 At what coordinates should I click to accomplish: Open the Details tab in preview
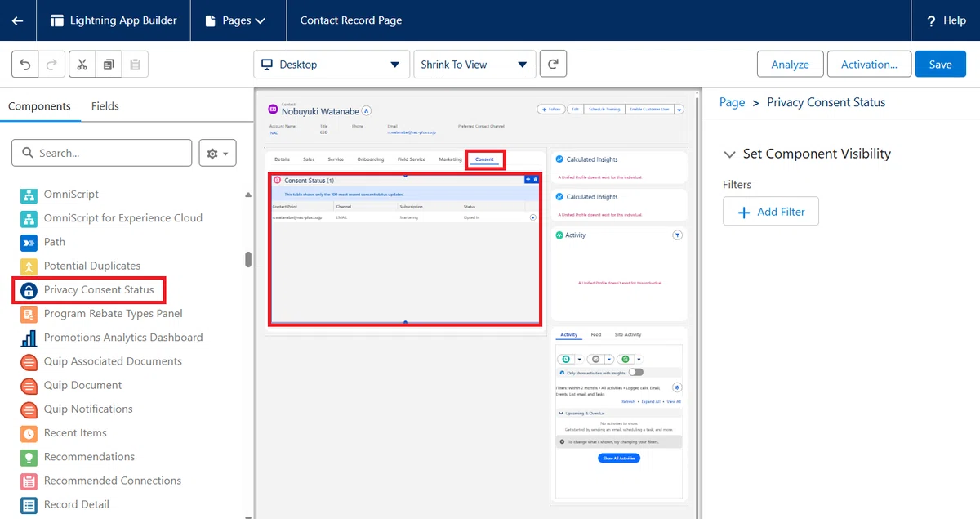click(282, 159)
